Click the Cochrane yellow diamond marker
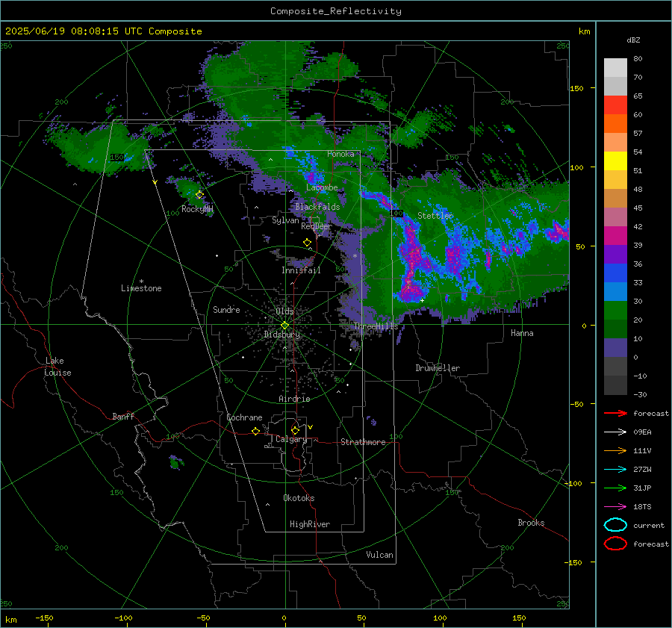The image size is (672, 628). point(255,431)
